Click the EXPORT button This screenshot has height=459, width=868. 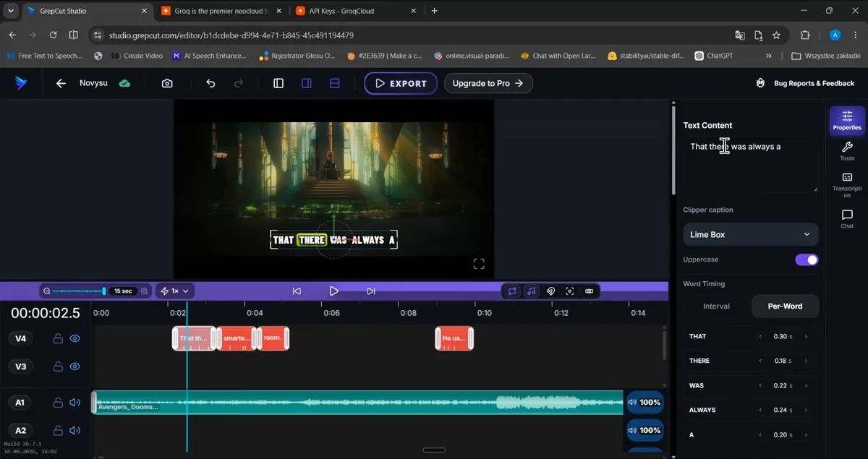coord(401,83)
